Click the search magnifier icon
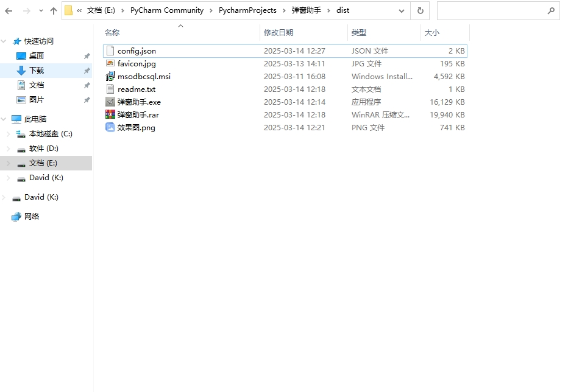Image resolution: width=568 pixels, height=392 pixels. pyautogui.click(x=550, y=10)
